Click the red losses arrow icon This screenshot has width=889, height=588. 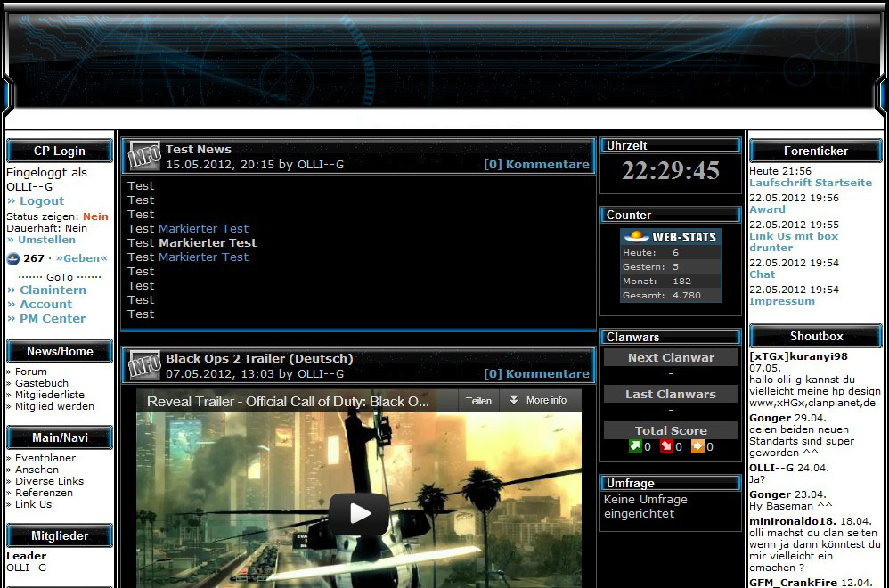666,446
